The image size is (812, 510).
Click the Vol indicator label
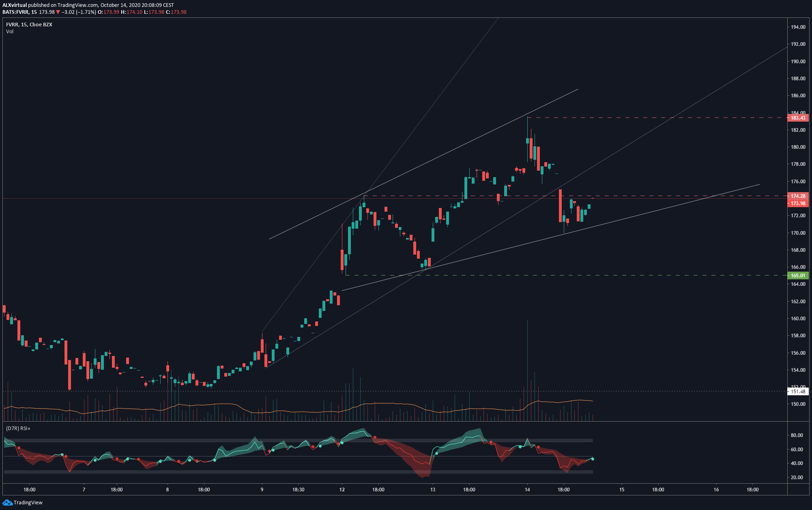coord(10,32)
